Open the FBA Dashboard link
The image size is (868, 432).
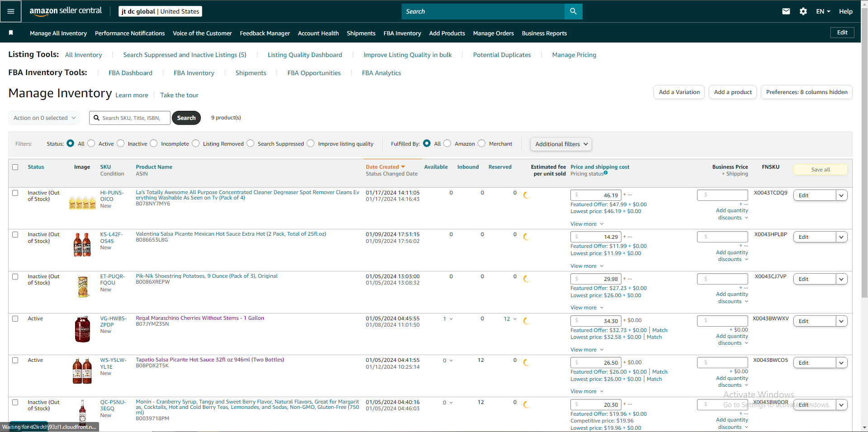(130, 73)
